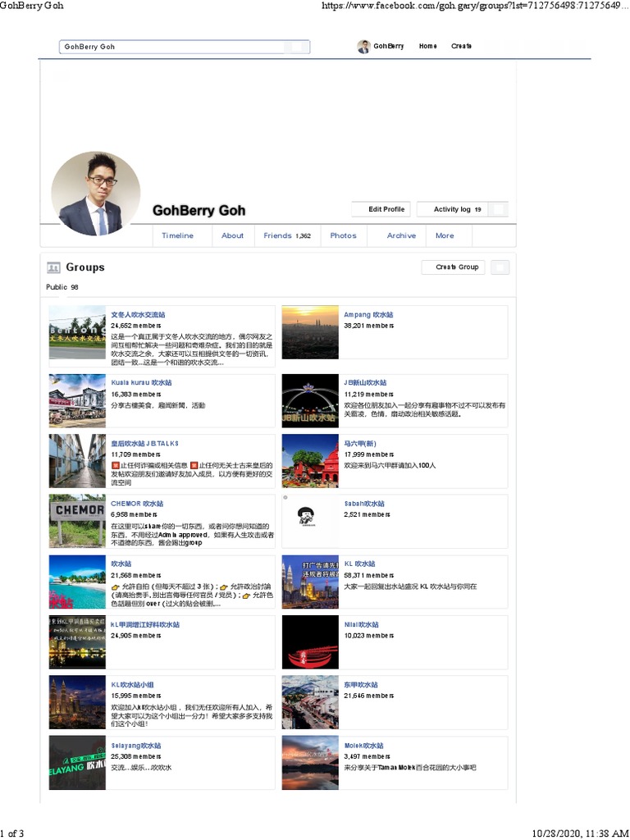The width and height of the screenshot is (630, 840).
Task: Click the Bentong group thumbnail
Action: pos(77,332)
